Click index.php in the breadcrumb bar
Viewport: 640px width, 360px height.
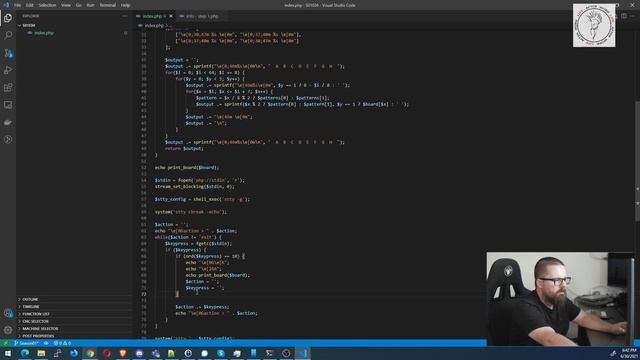154,25
